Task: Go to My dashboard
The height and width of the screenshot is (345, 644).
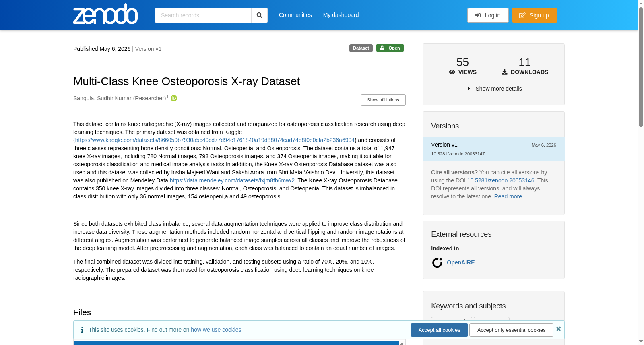Action: pos(341,15)
